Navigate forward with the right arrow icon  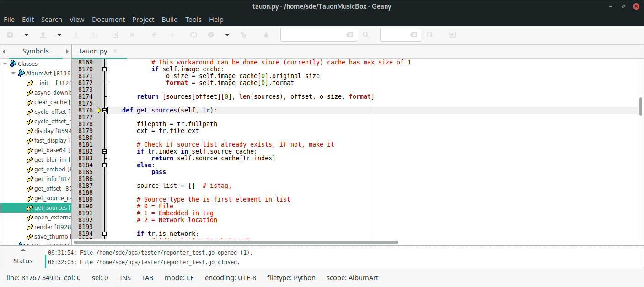(171, 34)
